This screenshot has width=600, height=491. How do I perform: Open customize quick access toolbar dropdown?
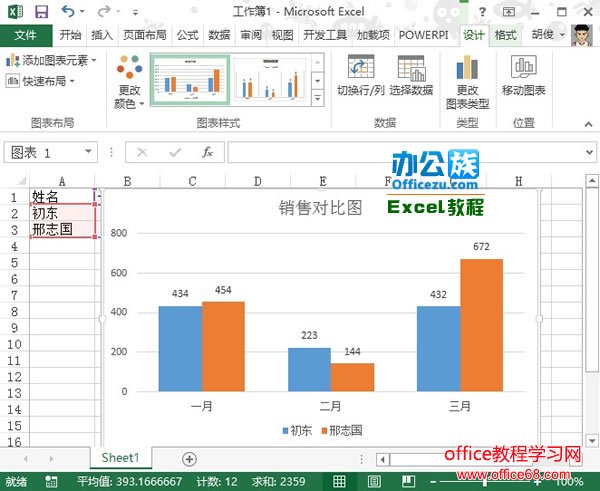click(135, 12)
